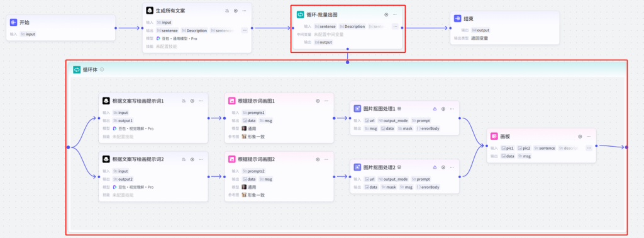
Task: Open the more-options menu of 图片抠图处理1
Action: coord(452,109)
